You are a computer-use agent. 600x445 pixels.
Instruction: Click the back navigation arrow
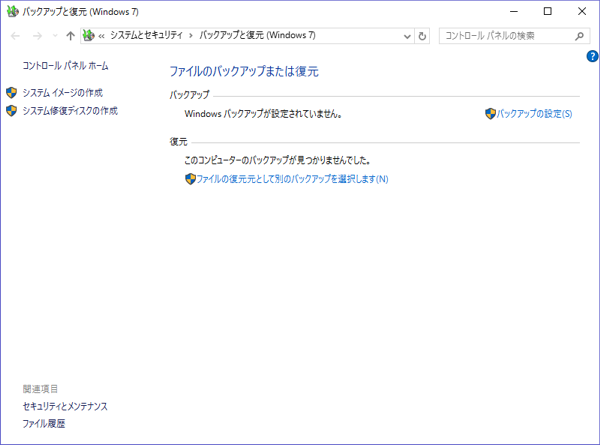(x=15, y=36)
